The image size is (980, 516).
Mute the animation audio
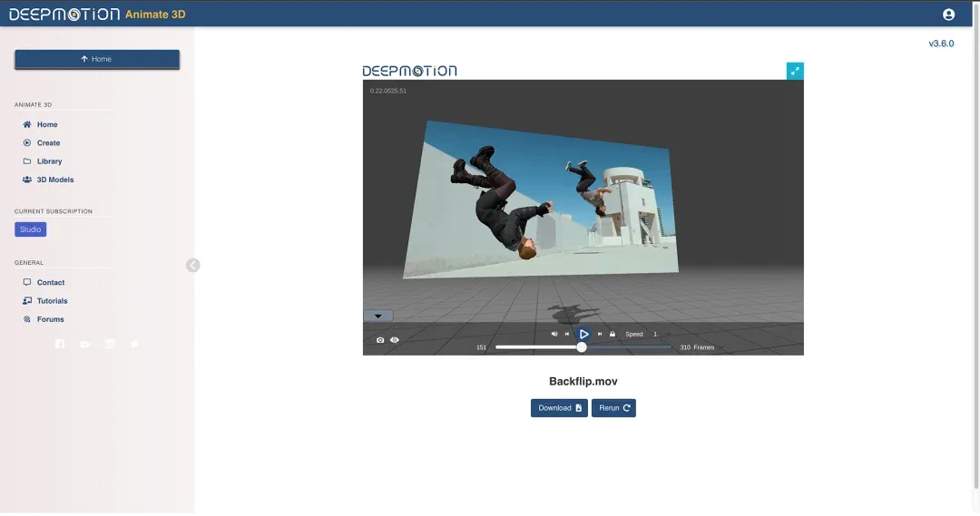pos(554,335)
